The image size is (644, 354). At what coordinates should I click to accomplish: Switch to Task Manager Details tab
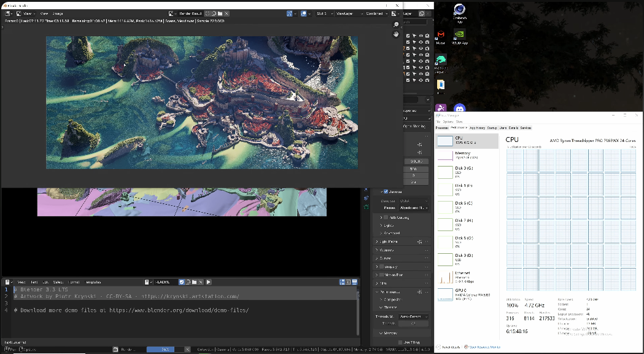click(x=513, y=128)
